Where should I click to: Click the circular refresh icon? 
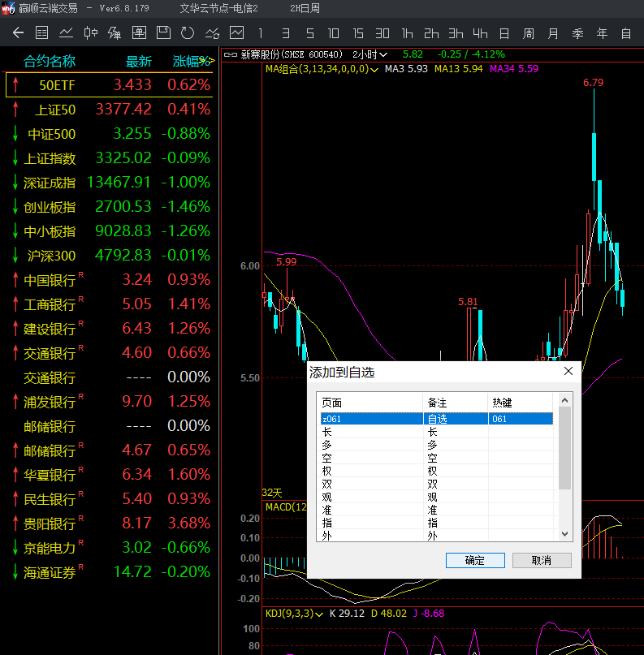188,33
